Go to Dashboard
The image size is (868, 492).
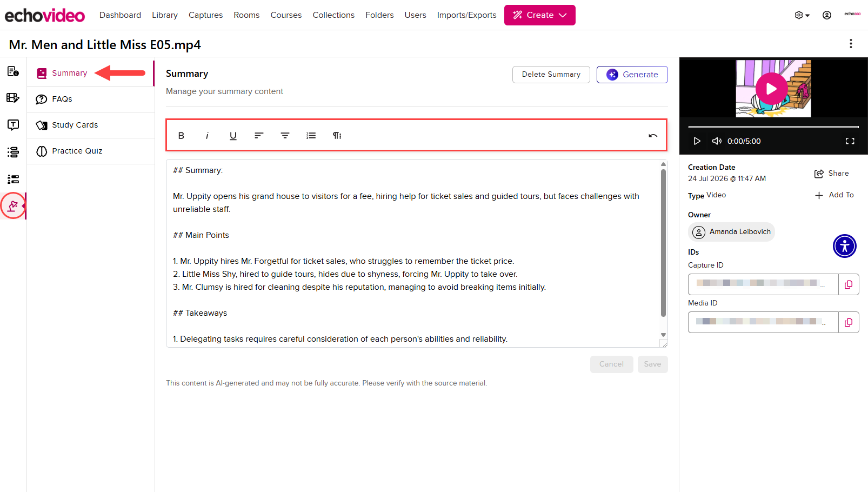tap(120, 15)
